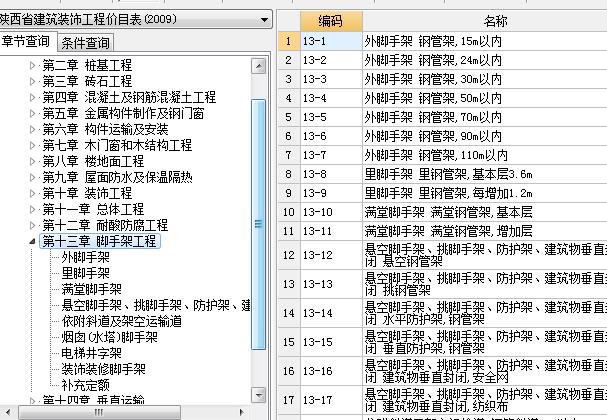Select row 13 挑钢管架 name cell
The height and width of the screenshot is (420, 607).
point(485,284)
